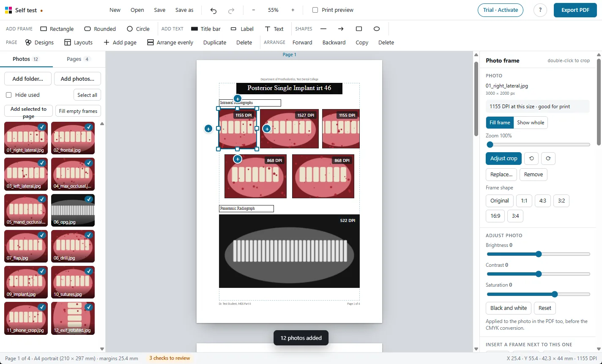Click Add folder... button

tap(28, 79)
